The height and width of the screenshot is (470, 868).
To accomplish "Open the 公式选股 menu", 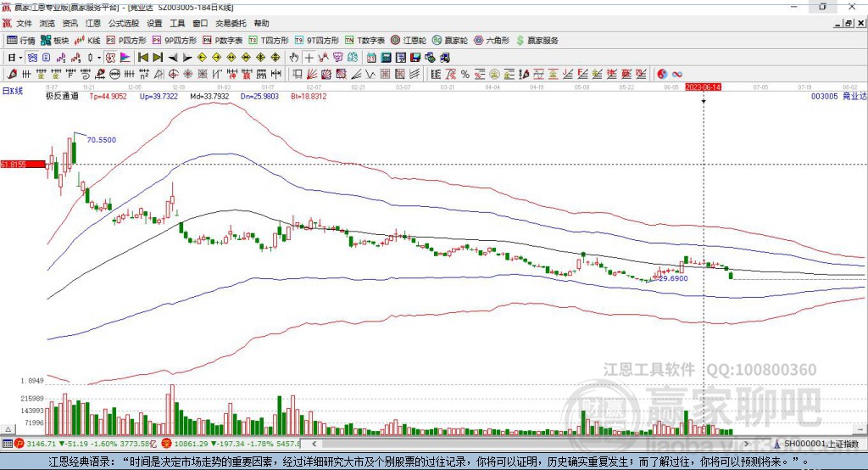I will tap(124, 23).
